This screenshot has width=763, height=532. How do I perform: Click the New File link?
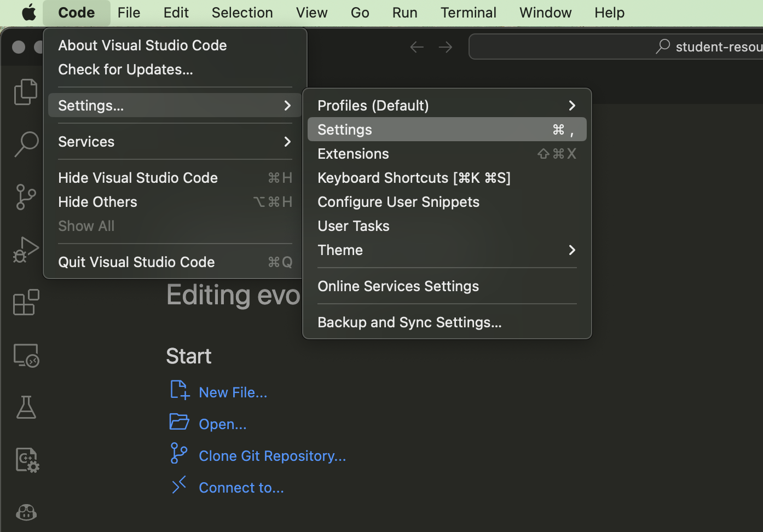(233, 392)
